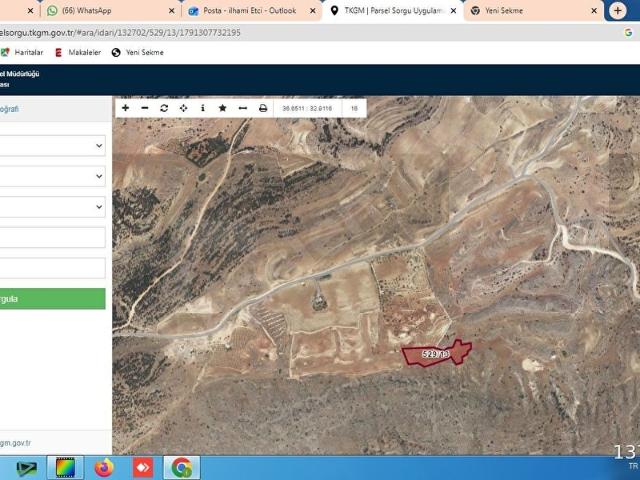The height and width of the screenshot is (480, 640).
Task: Open the Yeni Sekme bookmark
Action: pyautogui.click(x=138, y=52)
